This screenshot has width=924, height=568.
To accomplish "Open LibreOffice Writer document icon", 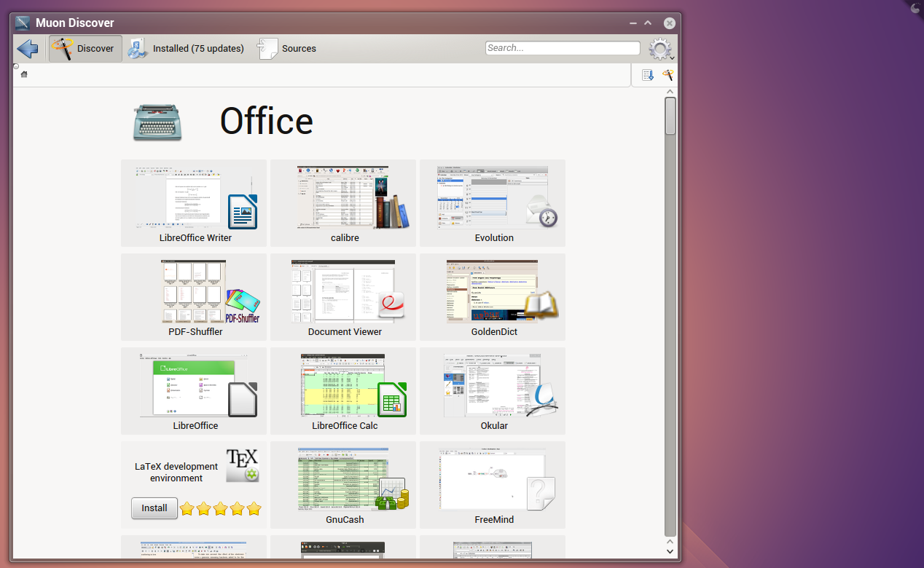I will point(242,212).
